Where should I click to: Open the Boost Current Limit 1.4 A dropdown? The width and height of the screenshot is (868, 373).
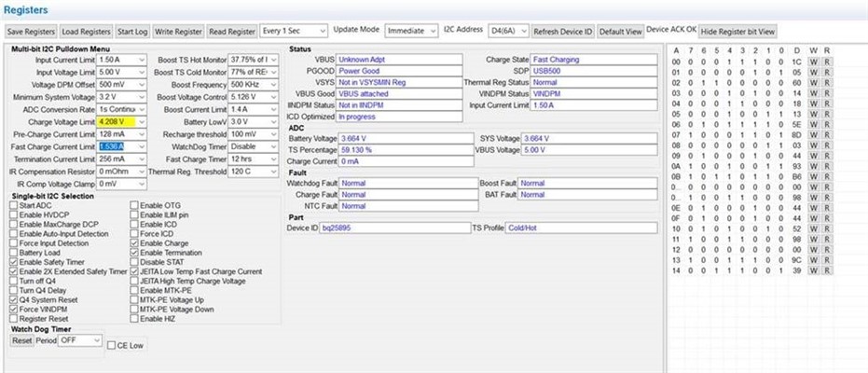pos(253,110)
